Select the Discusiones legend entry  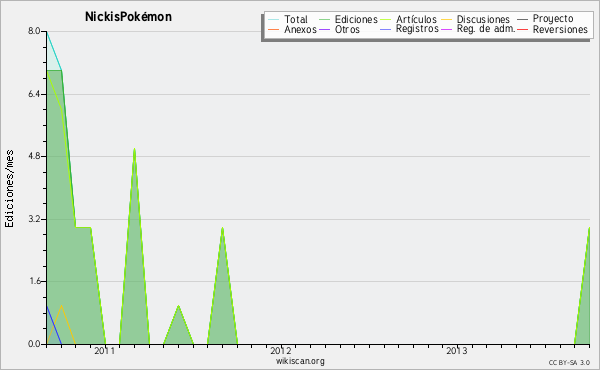[483, 19]
